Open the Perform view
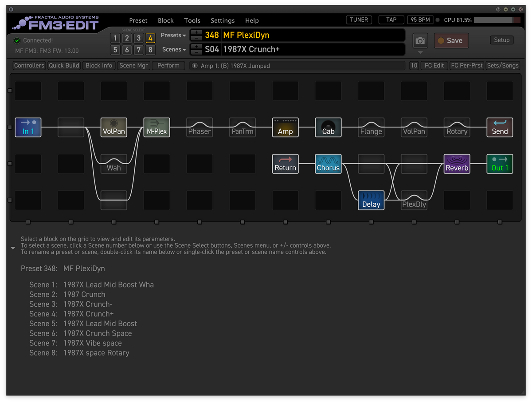 [x=168, y=66]
